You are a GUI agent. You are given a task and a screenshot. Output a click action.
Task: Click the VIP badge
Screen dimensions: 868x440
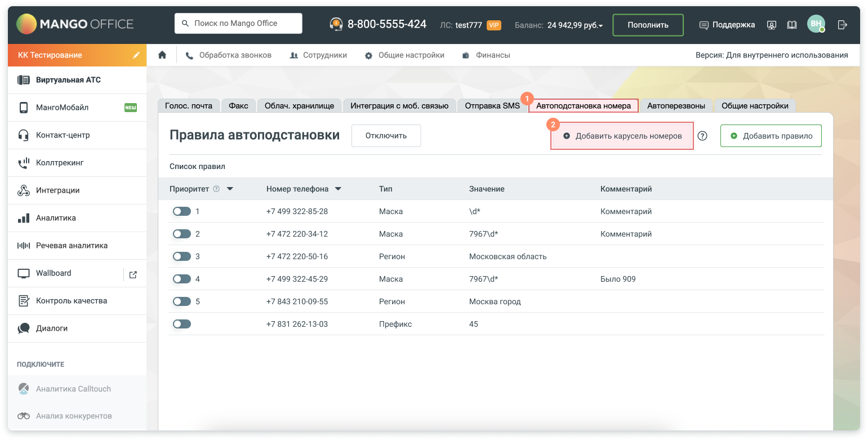(494, 25)
